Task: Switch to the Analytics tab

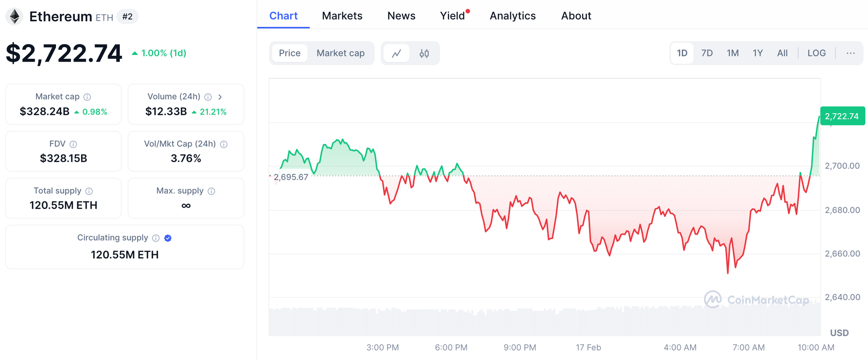Action: coord(513,16)
